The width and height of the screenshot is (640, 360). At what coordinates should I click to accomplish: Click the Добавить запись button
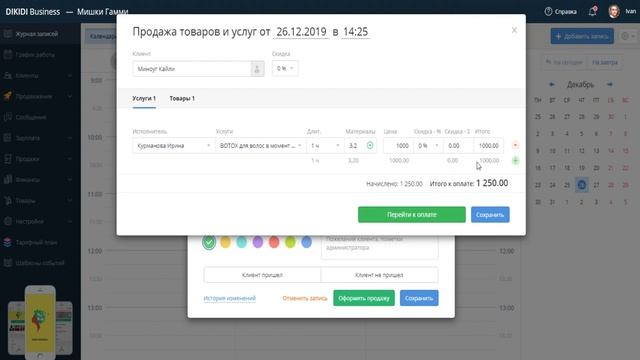pos(582,36)
